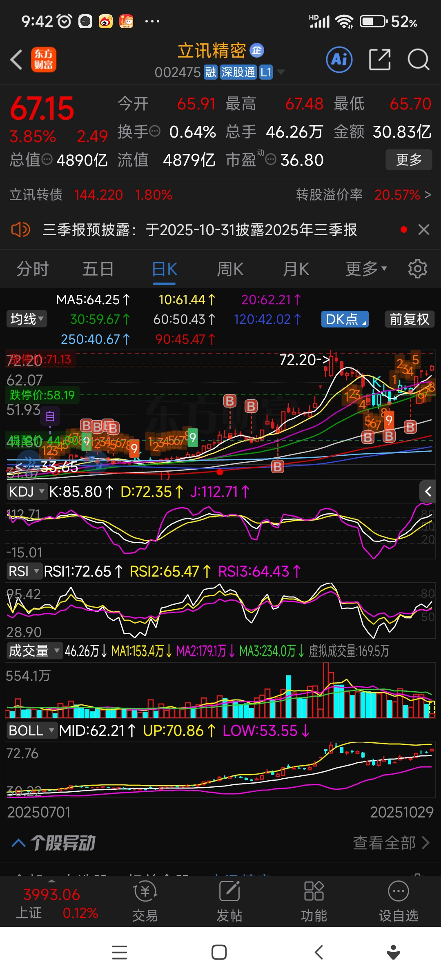Open the Ai assistant icon

point(339,60)
